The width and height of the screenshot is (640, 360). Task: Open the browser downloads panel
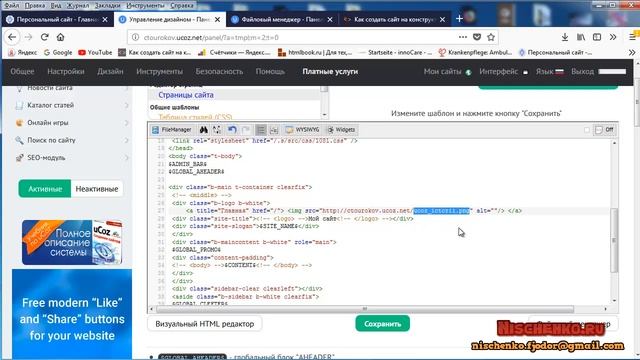(x=565, y=37)
